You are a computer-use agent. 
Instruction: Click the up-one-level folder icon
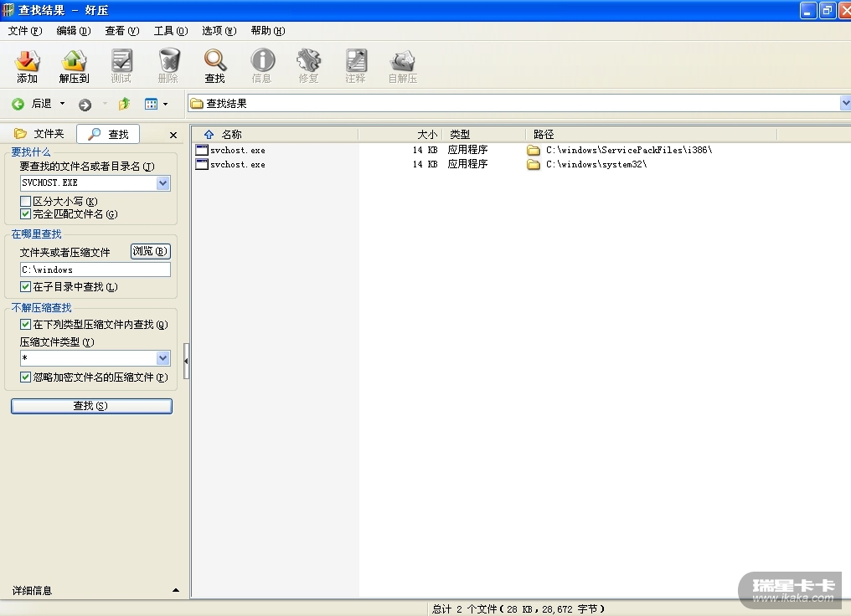click(124, 104)
